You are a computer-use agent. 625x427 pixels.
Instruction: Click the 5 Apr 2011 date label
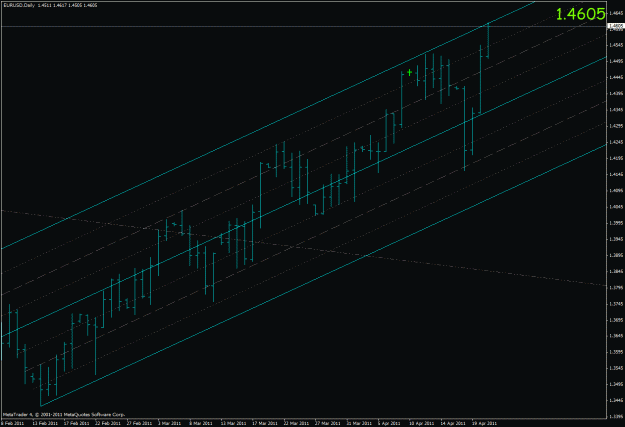389,423
